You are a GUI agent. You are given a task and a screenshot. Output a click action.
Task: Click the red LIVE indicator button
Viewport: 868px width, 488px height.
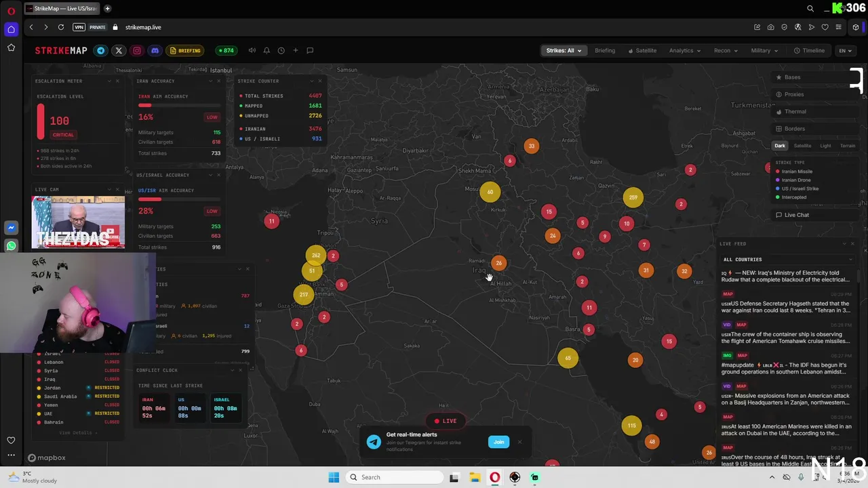pos(445,421)
